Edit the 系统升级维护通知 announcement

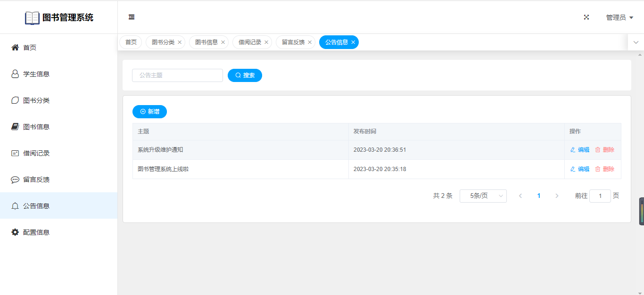pos(580,150)
